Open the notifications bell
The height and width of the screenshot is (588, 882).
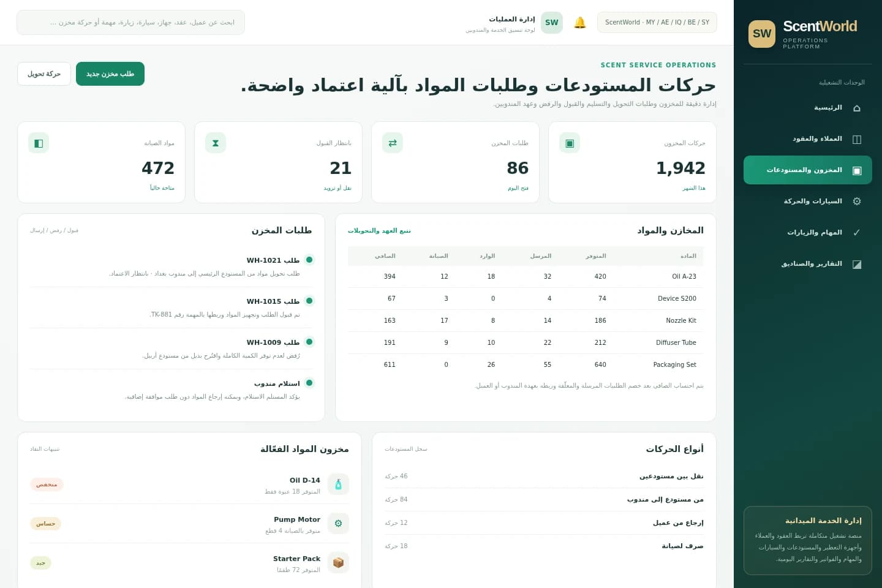(580, 23)
